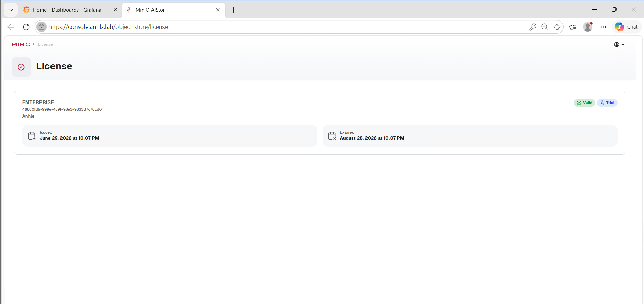
Task: Click the License breadcrumb item
Action: coord(45,44)
